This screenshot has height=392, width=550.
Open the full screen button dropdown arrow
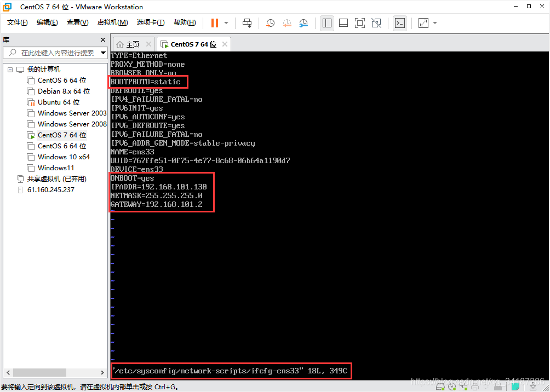coord(434,23)
